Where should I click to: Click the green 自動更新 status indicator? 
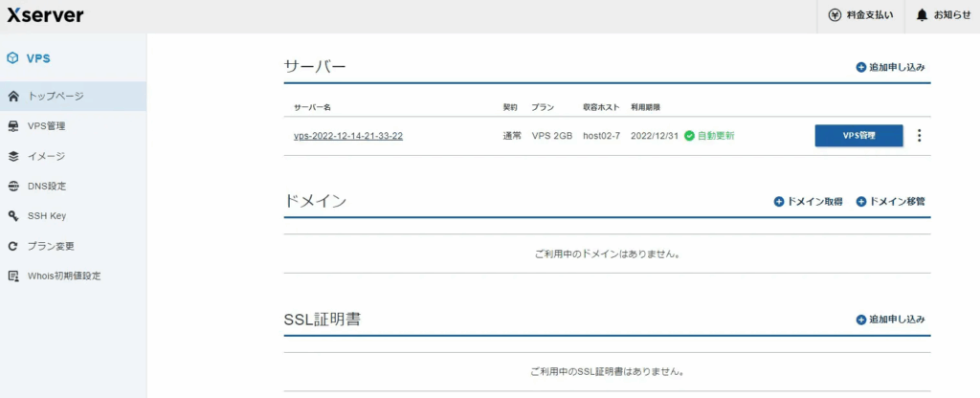click(709, 136)
